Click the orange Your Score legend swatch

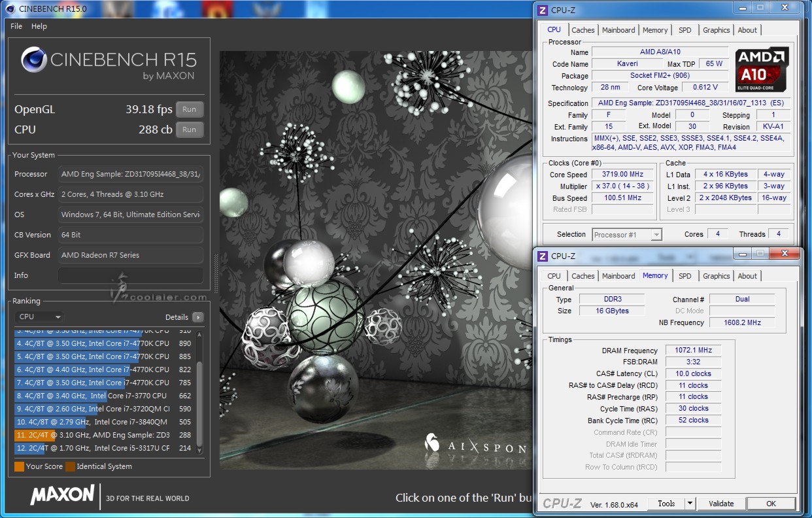(19, 466)
